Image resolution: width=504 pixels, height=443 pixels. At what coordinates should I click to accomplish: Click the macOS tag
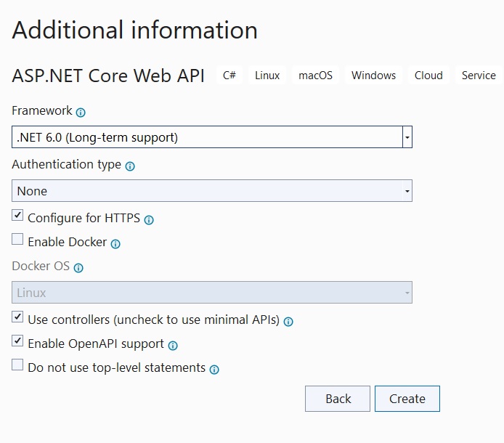(x=315, y=76)
